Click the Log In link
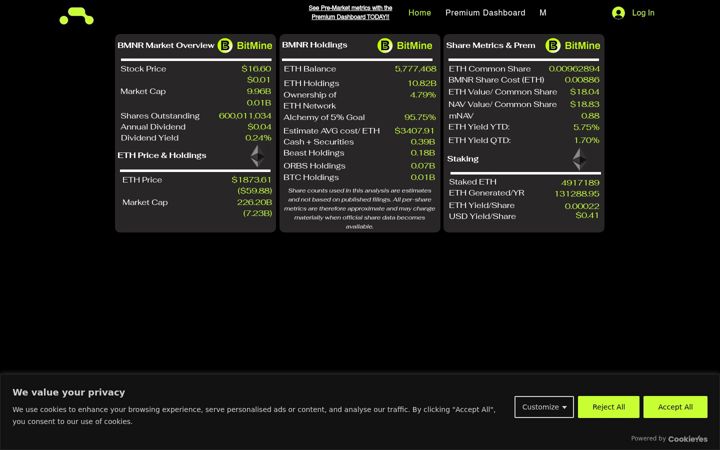Viewport: 720px width, 450px height. pos(643,13)
